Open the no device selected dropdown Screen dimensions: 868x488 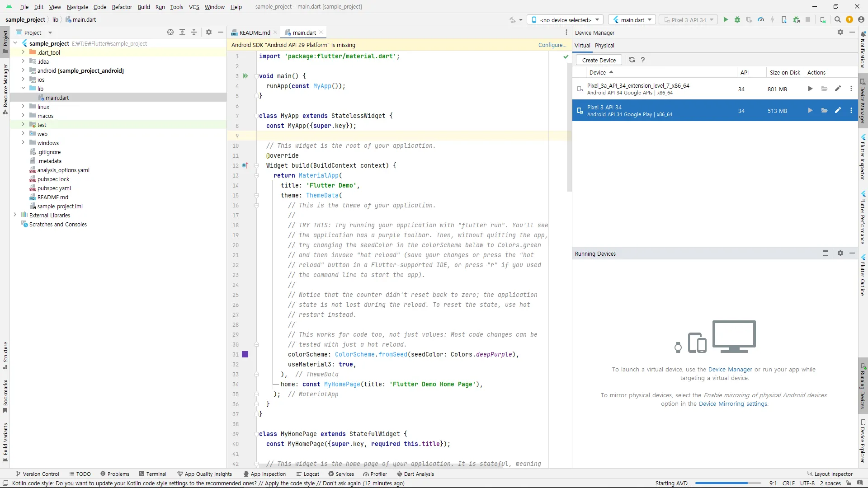click(565, 19)
